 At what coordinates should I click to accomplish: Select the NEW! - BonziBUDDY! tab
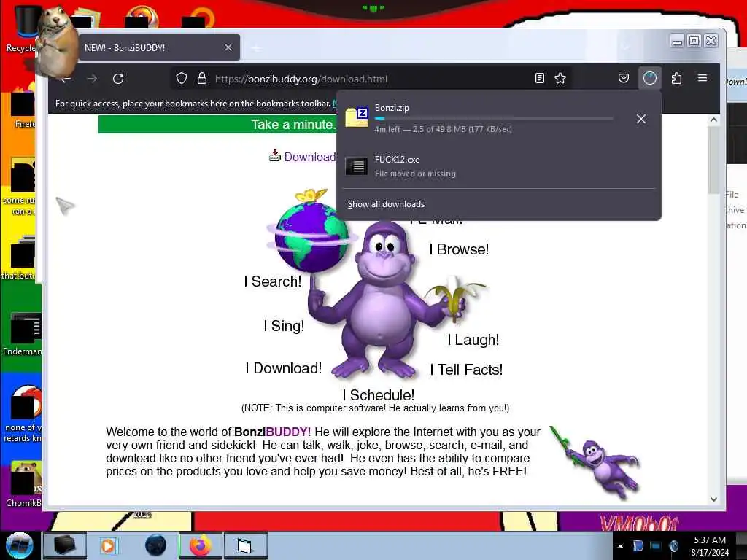pos(159,47)
